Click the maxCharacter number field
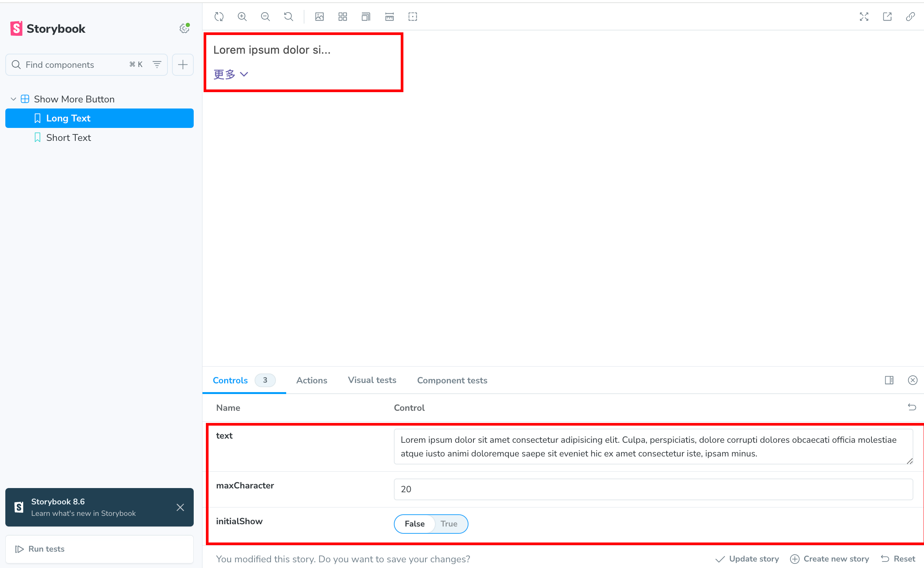The height and width of the screenshot is (568, 924). coord(653,489)
